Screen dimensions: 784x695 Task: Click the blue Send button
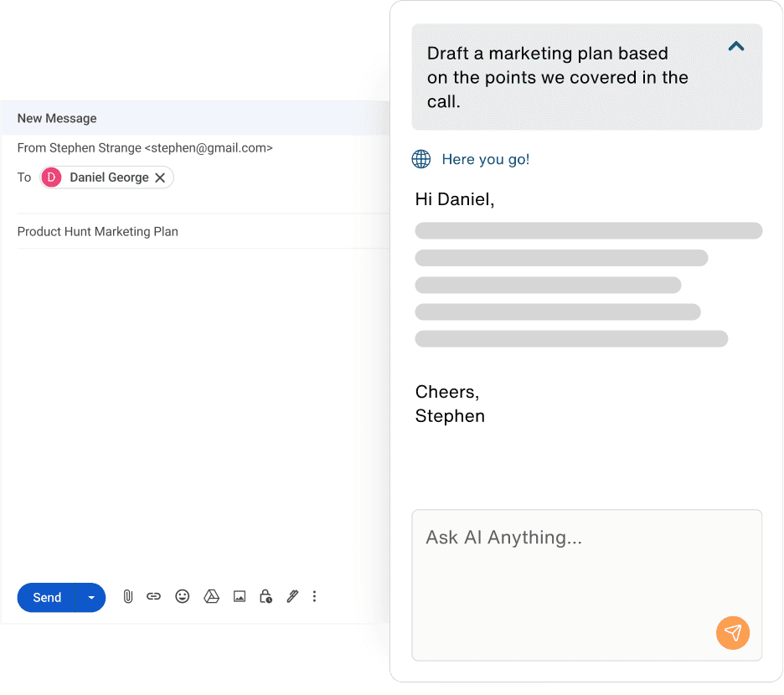tap(47, 598)
